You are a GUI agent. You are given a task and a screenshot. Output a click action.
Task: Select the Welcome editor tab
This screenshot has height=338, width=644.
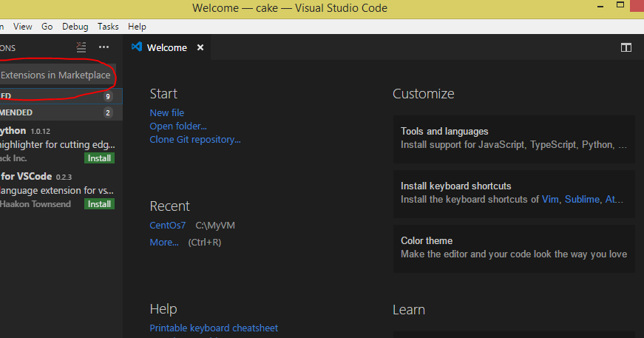(167, 47)
